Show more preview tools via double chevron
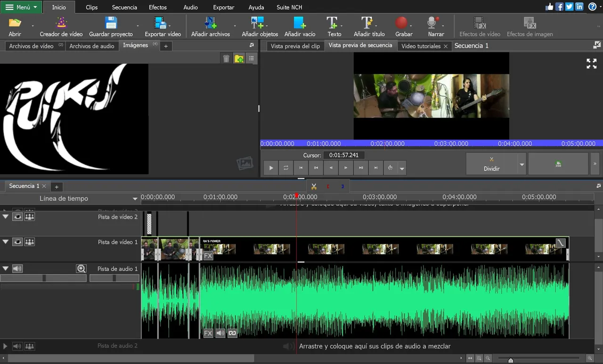Viewport: 603px width, 364px height. click(595, 164)
